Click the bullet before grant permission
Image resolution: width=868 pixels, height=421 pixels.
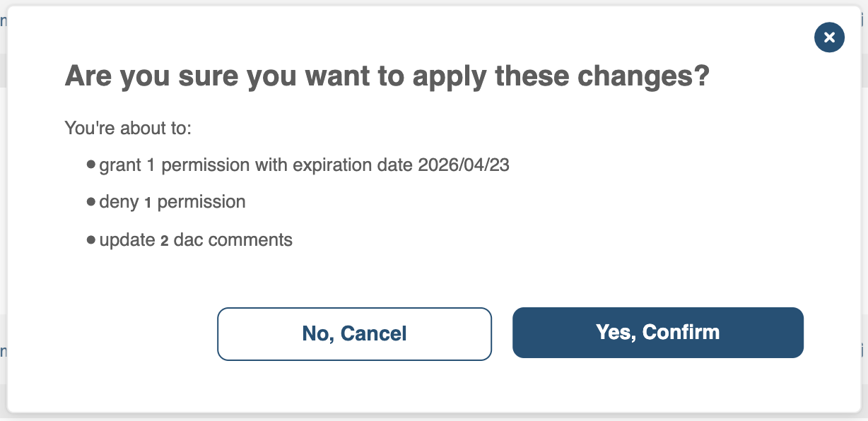[90, 165]
